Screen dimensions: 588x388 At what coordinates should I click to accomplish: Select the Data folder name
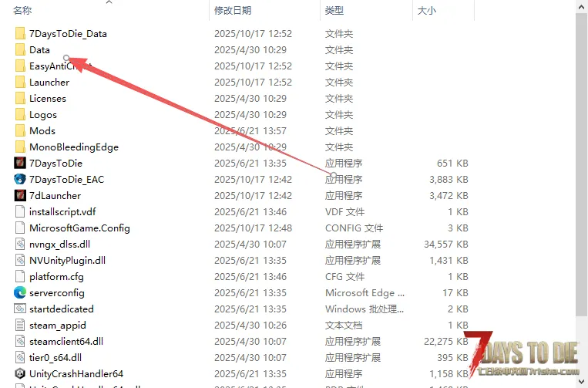[39, 49]
